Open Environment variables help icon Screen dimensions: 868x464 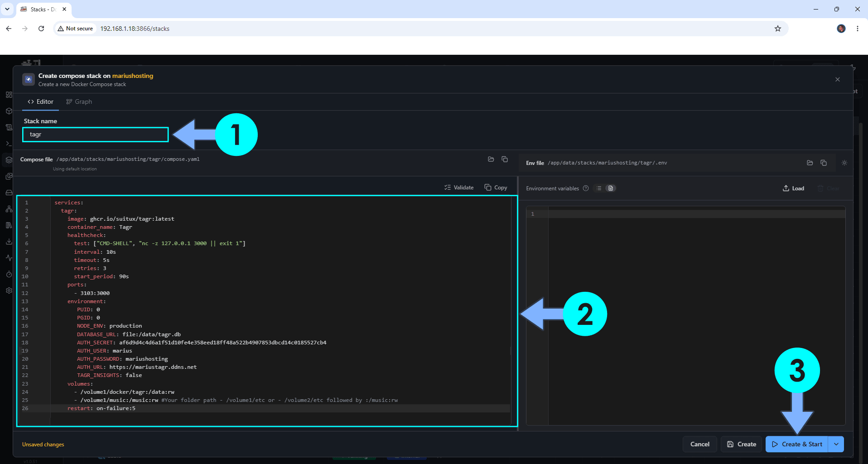[586, 188]
